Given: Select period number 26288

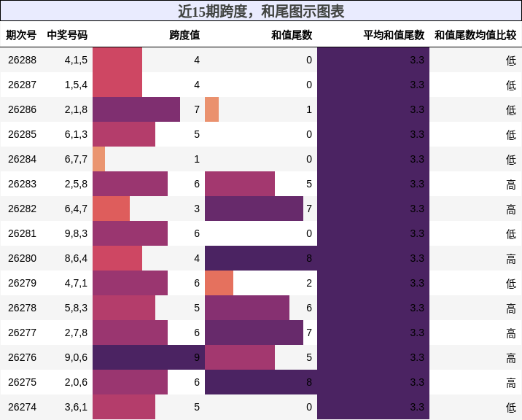Looking at the screenshot, I should 22,60.
